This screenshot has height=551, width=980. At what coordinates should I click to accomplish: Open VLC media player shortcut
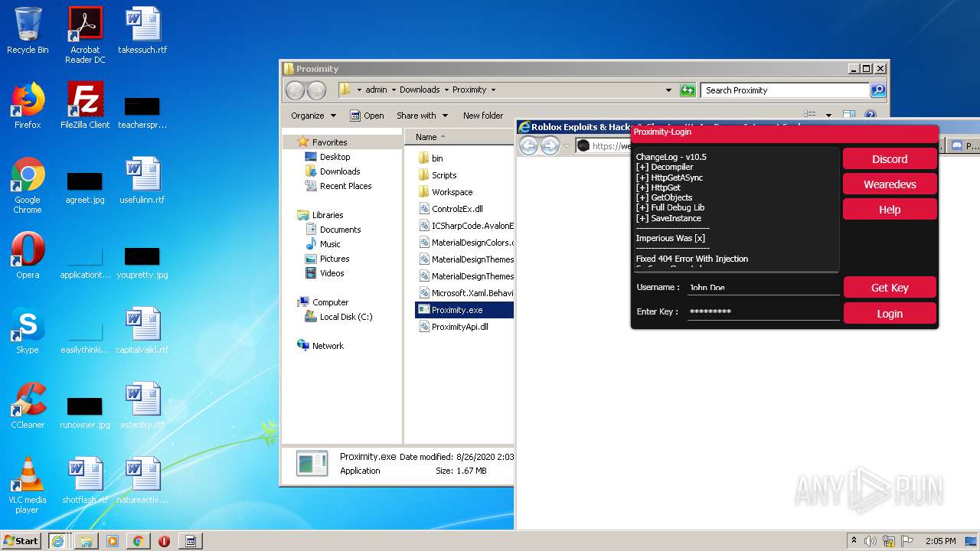[x=28, y=485]
